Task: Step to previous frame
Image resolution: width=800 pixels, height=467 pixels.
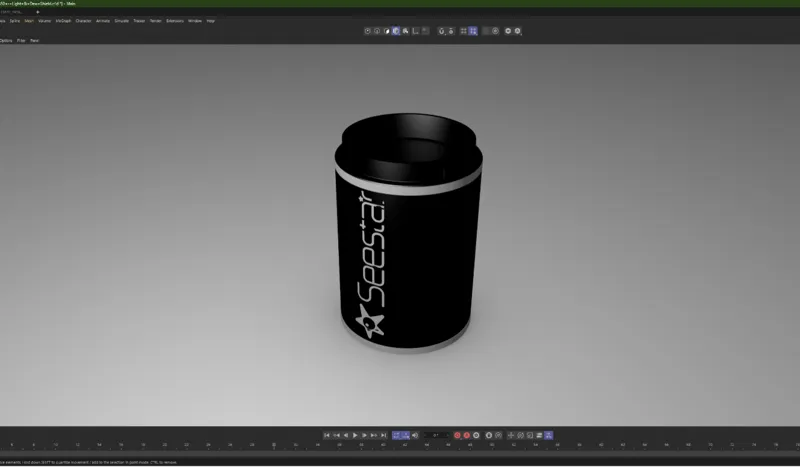Action: click(x=346, y=435)
